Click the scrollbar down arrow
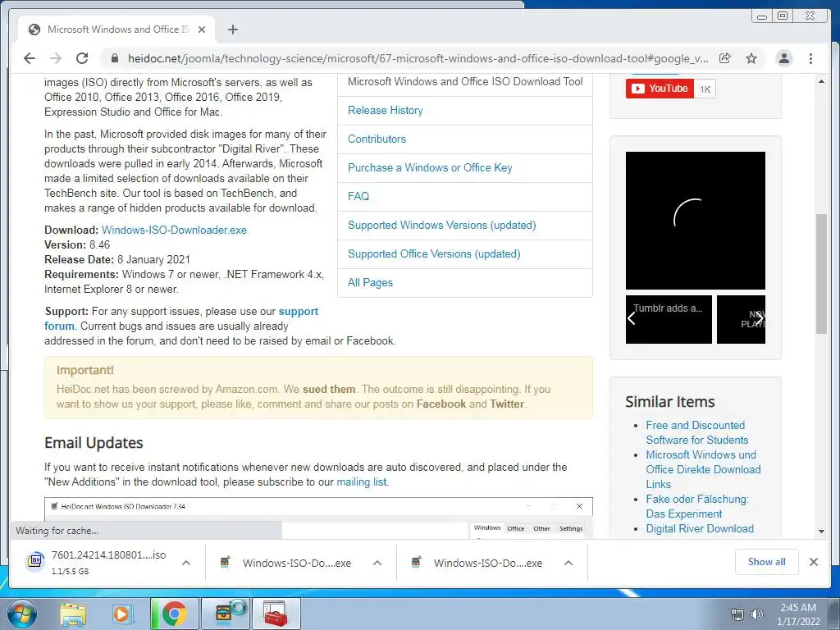This screenshot has height=630, width=840. tap(820, 532)
